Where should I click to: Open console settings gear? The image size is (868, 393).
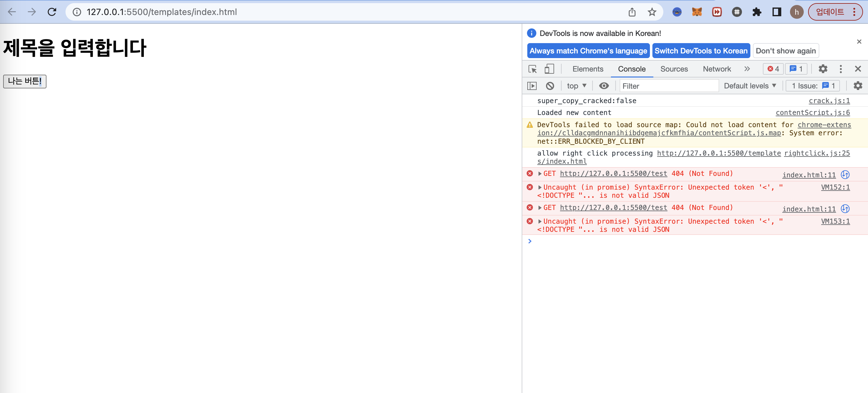(858, 86)
